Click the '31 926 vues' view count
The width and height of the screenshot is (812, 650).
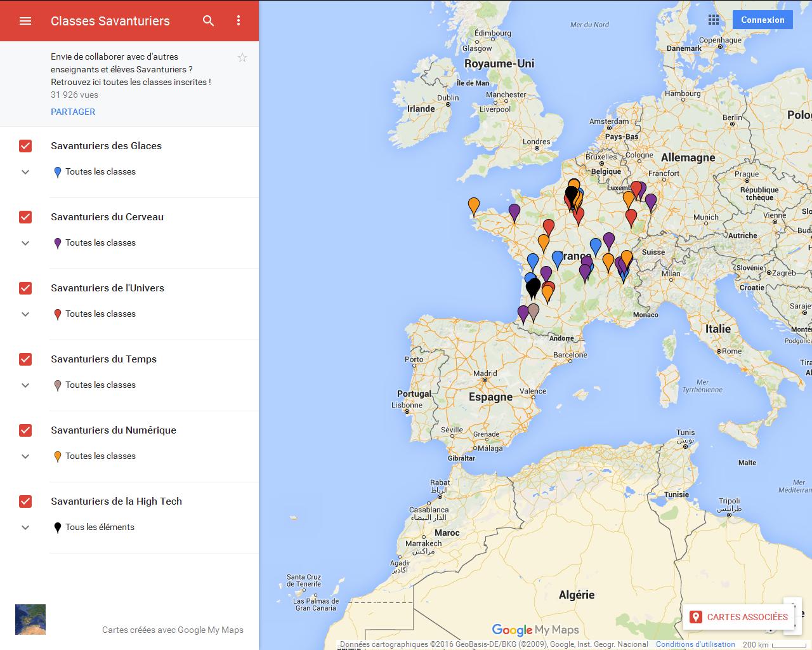point(74,95)
